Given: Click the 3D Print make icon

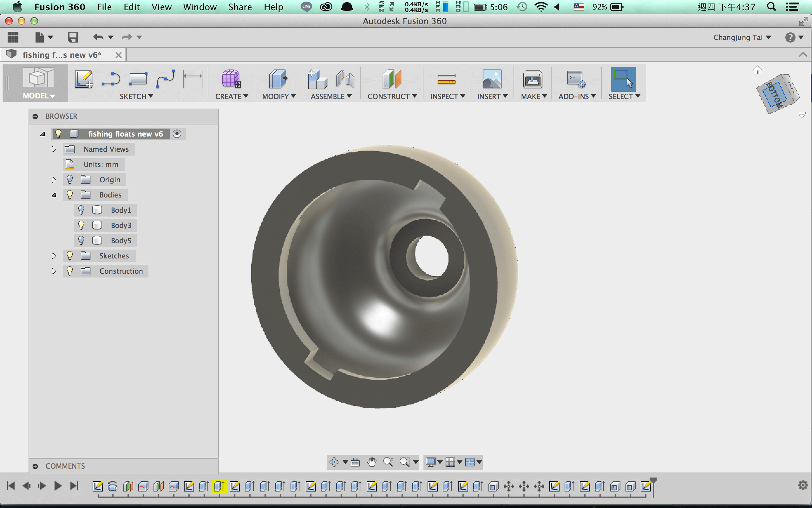Looking at the screenshot, I should [533, 80].
